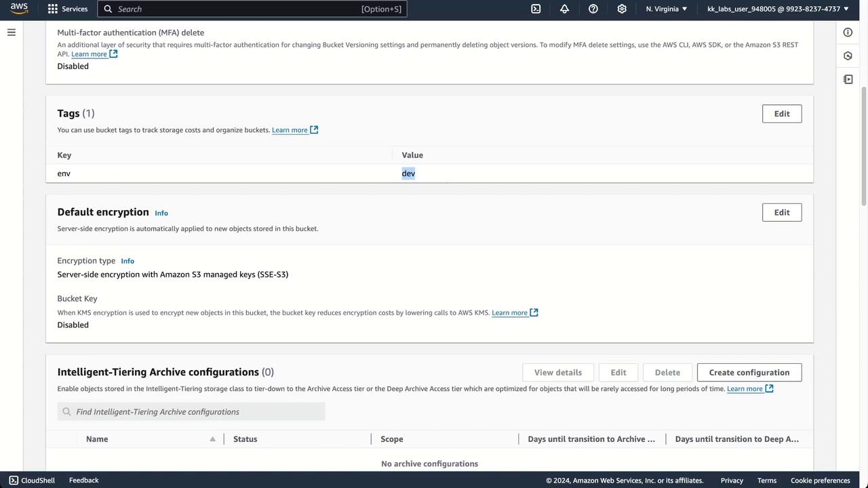The height and width of the screenshot is (488, 868).
Task: Open the N. Virginia region dropdown
Action: tap(667, 9)
